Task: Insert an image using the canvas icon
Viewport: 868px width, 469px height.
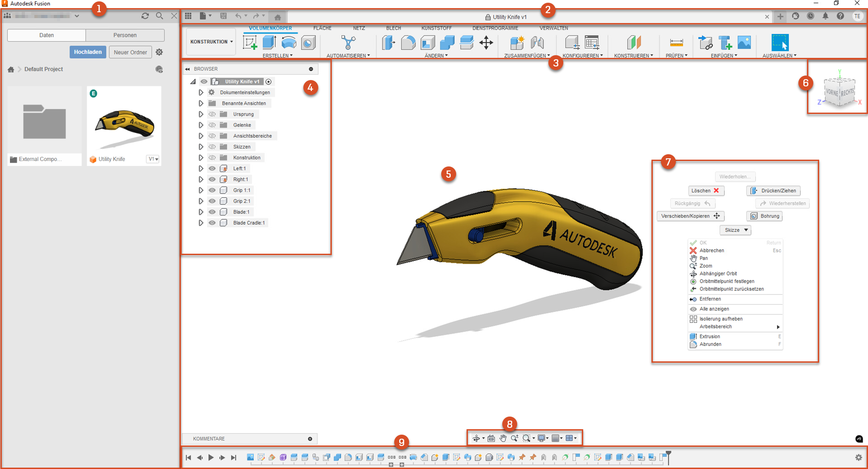Action: tap(744, 43)
